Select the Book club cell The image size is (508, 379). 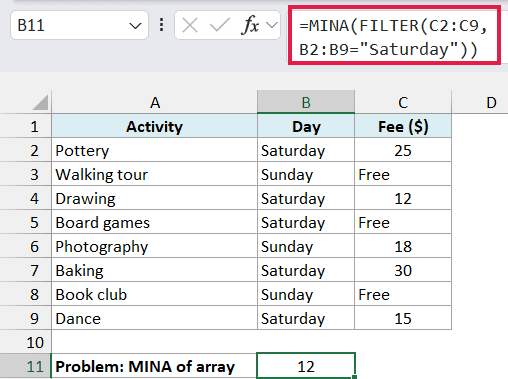(x=155, y=294)
